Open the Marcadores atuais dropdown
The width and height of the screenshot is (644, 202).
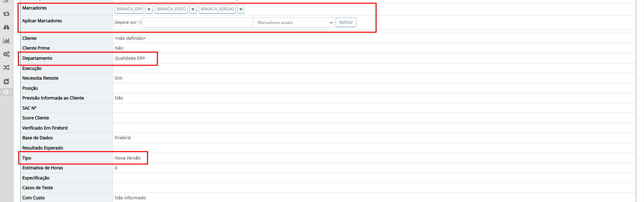coord(294,23)
